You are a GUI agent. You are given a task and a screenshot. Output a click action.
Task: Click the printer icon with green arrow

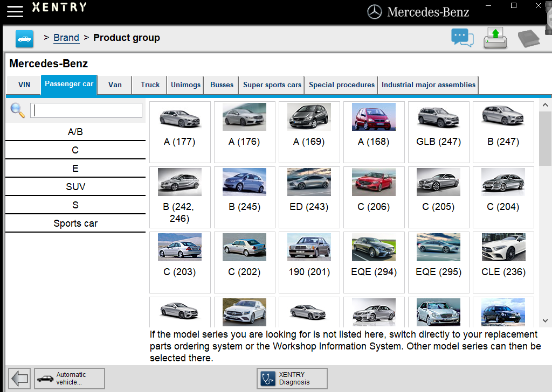(x=495, y=38)
